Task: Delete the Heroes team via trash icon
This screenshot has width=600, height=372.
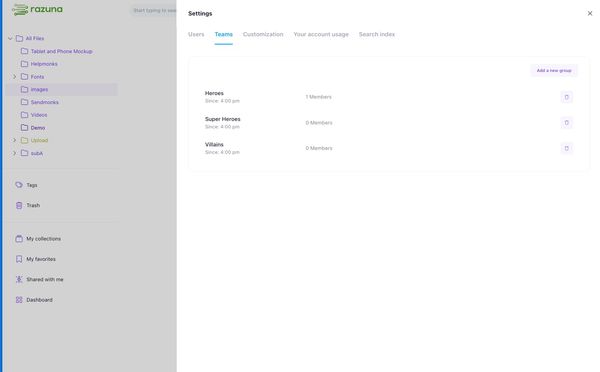Action: click(x=566, y=97)
